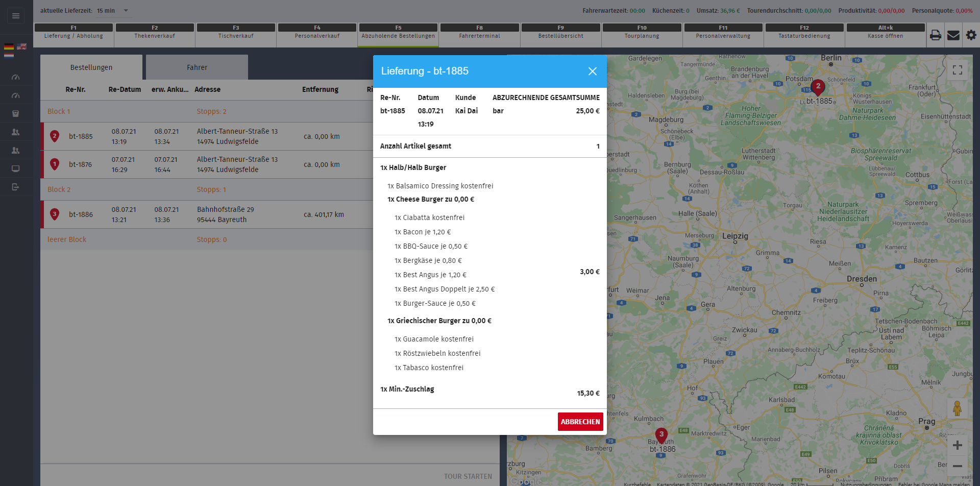Close the Lieferung bt-1885 dialog with X
Image resolution: width=980 pixels, height=486 pixels.
[x=593, y=71]
